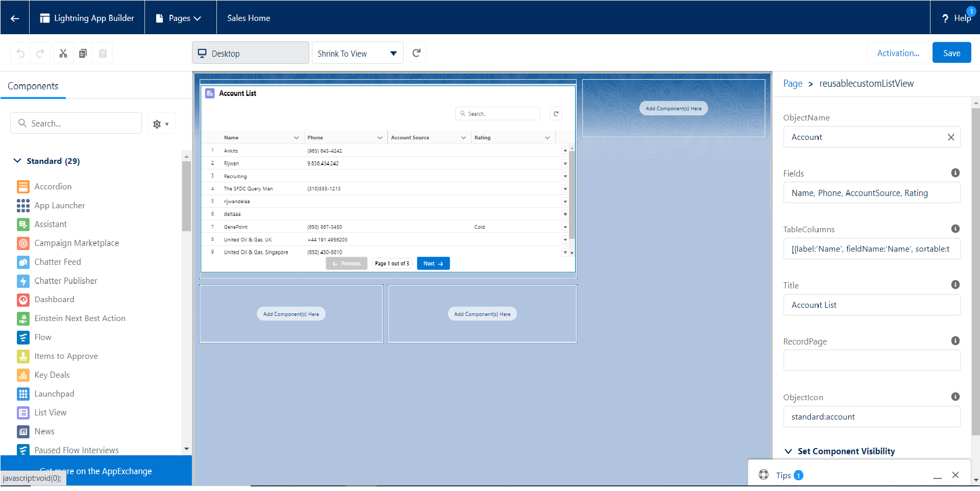Image resolution: width=980 pixels, height=491 pixels.
Task: Click the Save button
Action: (x=951, y=53)
